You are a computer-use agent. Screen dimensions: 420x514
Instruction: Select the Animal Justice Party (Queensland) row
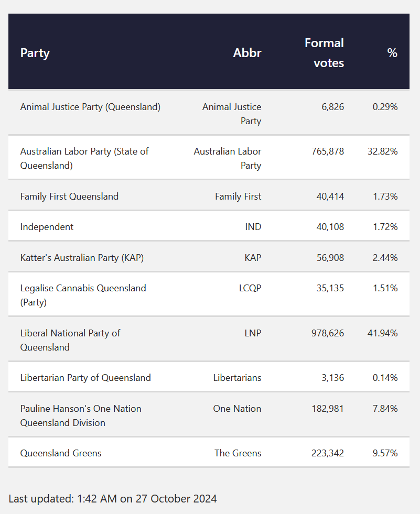(x=90, y=107)
